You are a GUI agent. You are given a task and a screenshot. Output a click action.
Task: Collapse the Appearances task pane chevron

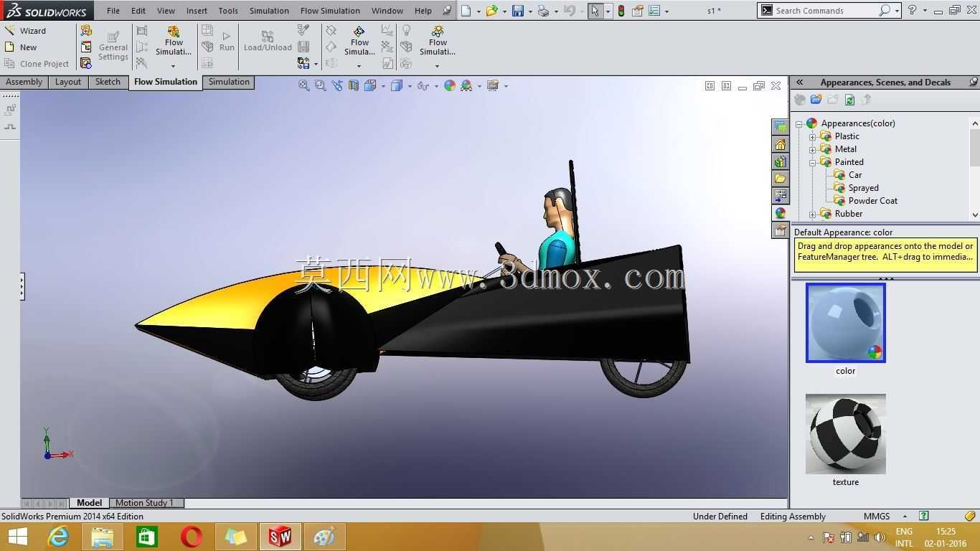pyautogui.click(x=799, y=83)
